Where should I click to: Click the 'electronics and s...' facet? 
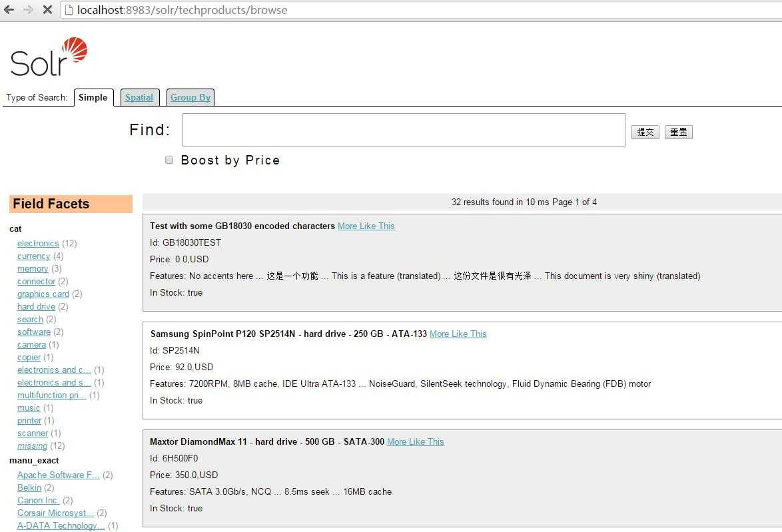click(x=54, y=382)
